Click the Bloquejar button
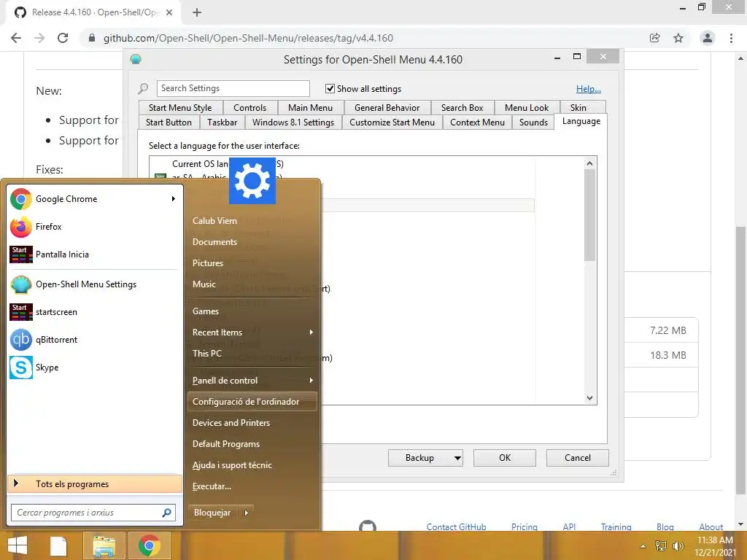747x560 pixels. 212,513
